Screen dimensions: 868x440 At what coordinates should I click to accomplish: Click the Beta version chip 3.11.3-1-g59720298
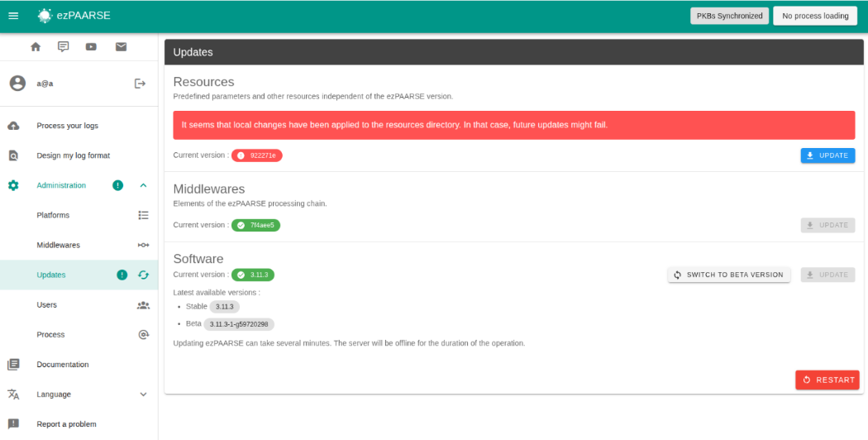click(239, 324)
